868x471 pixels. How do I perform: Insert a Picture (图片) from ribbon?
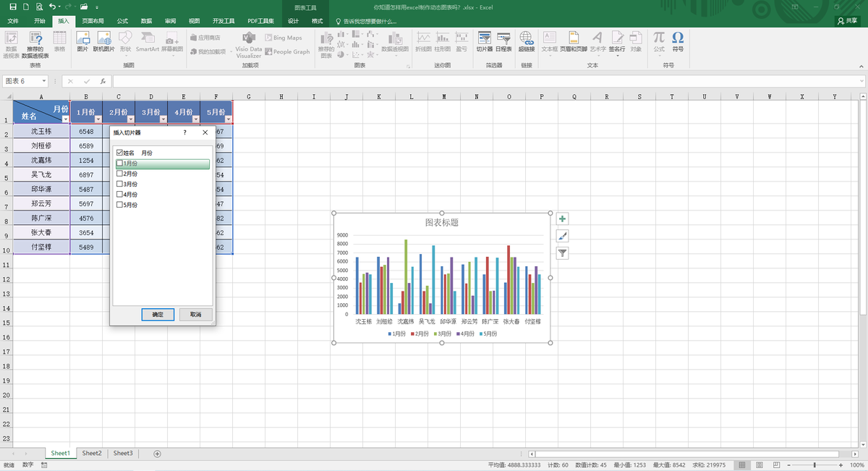point(82,43)
